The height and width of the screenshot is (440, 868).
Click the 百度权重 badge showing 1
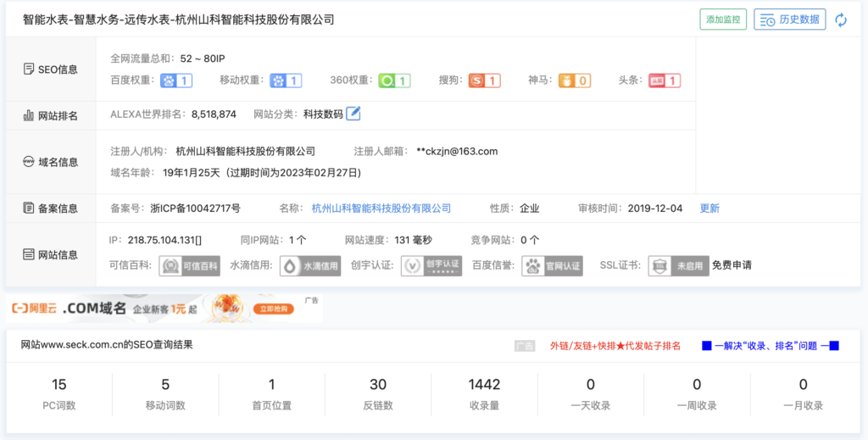tap(176, 81)
